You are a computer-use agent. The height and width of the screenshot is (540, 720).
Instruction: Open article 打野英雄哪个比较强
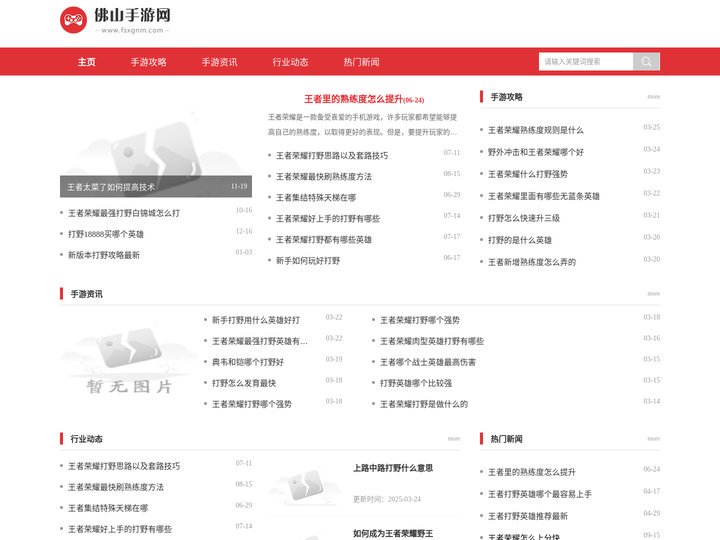416,383
